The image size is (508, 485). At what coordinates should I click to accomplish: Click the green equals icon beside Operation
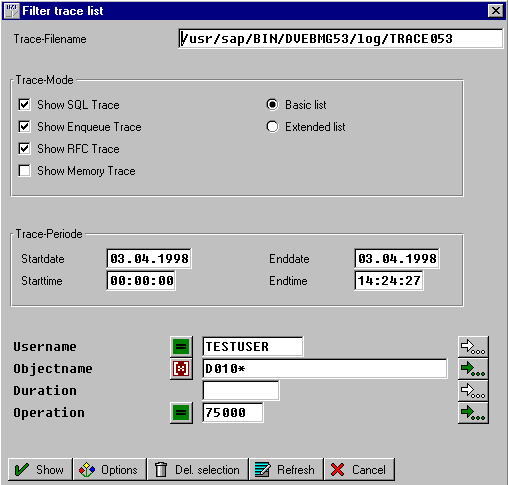pyautogui.click(x=181, y=413)
